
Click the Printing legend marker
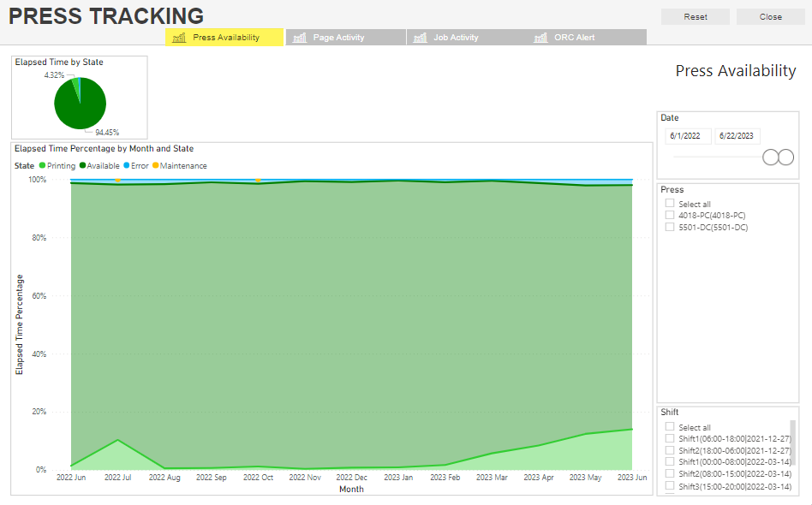tap(42, 166)
